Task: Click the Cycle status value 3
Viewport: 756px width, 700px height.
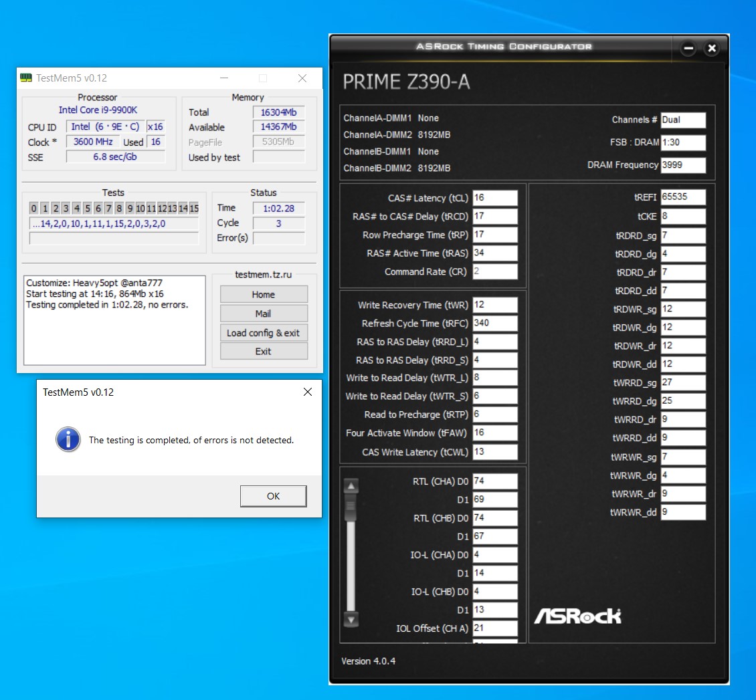Action: (x=279, y=223)
